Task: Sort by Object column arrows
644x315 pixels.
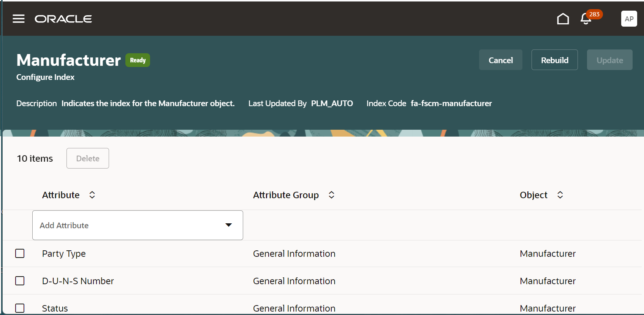Action: tap(560, 195)
